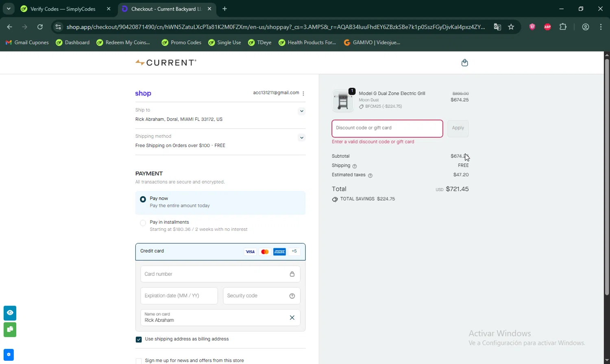Focus the Expiration date field

coord(179,296)
